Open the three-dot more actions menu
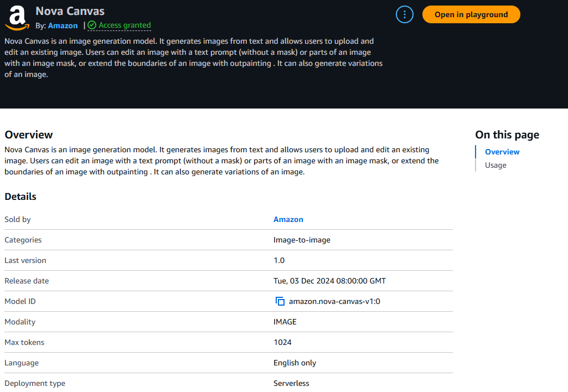Viewport: 568px width, 392px height. [405, 14]
